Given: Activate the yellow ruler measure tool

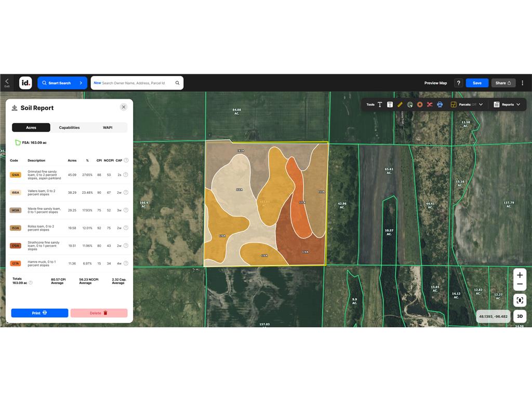Looking at the screenshot, I should [400, 104].
